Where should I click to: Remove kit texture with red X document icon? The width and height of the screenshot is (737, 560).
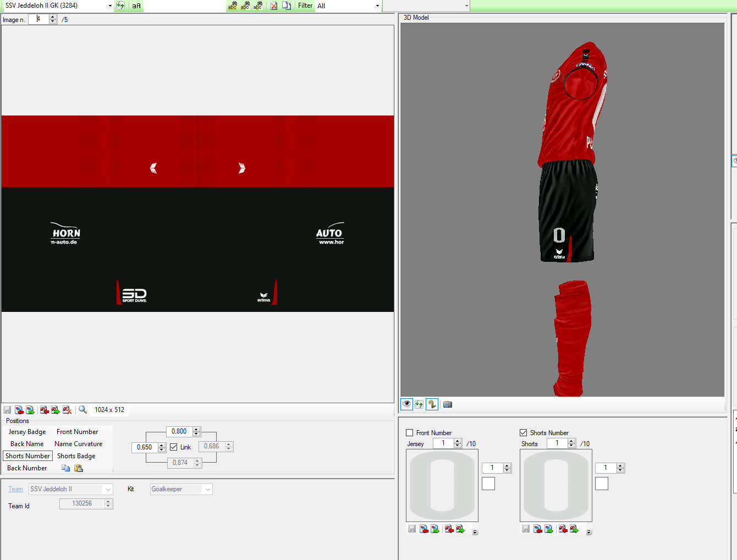(67, 410)
